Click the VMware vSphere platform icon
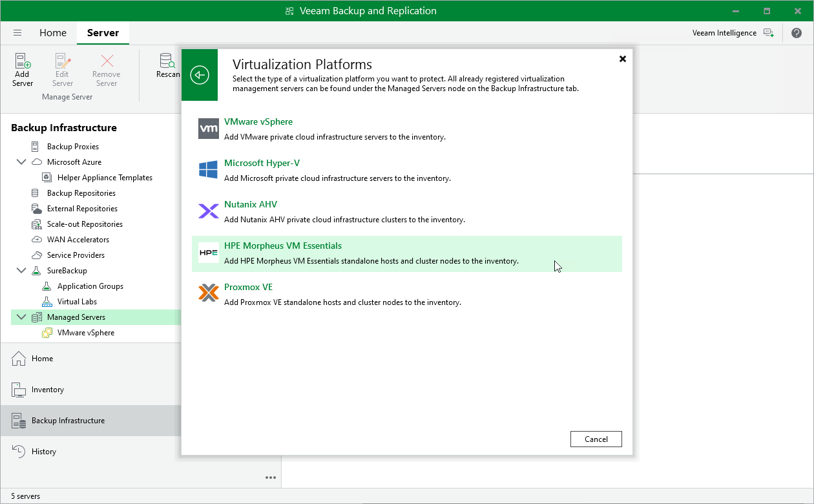Viewport: 814px width, 504px height. (209, 129)
